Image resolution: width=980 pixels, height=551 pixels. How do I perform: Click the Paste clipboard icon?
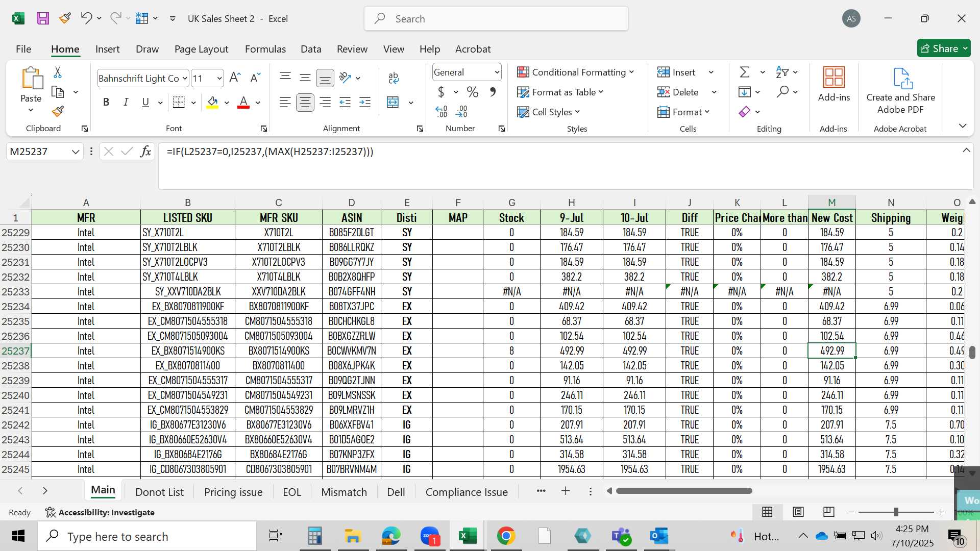tap(32, 79)
